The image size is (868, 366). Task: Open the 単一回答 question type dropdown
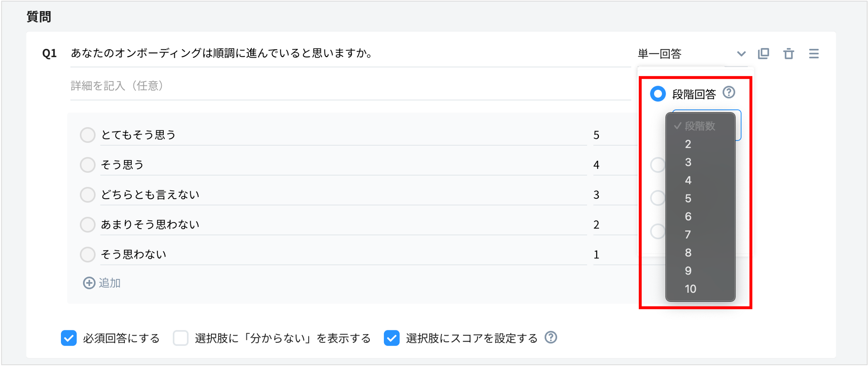point(742,53)
